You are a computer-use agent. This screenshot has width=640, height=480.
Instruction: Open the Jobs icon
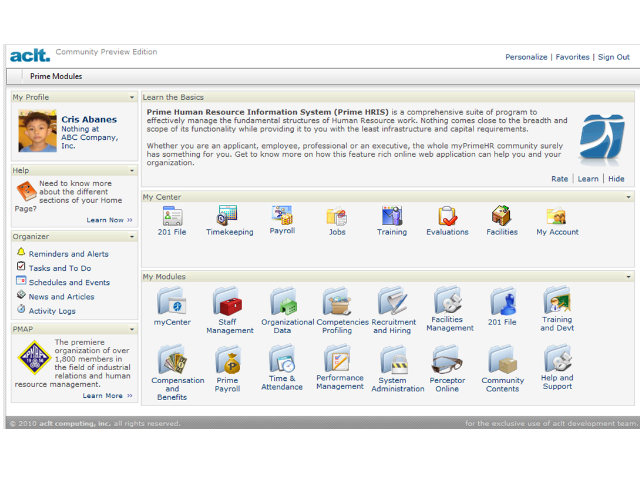point(337,216)
